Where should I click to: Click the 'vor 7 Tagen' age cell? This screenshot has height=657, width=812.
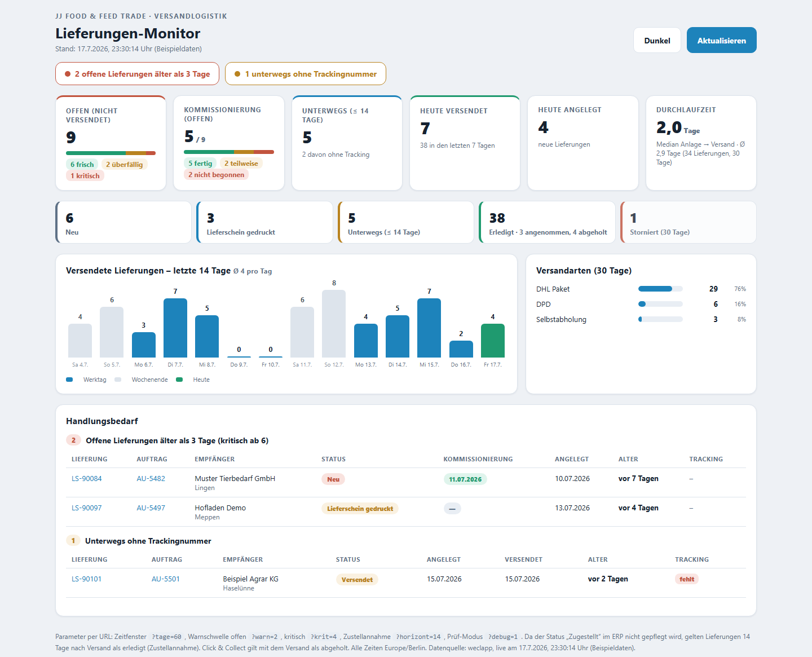[638, 479]
